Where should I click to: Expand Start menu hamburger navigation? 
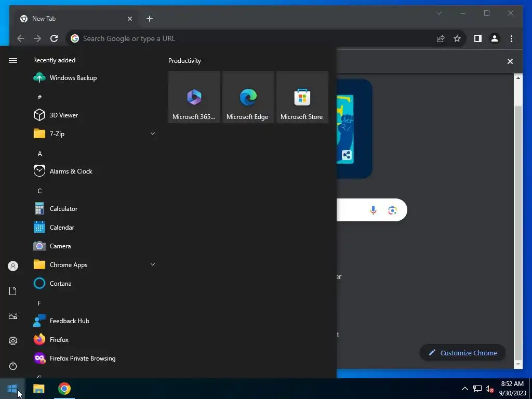(x=13, y=60)
